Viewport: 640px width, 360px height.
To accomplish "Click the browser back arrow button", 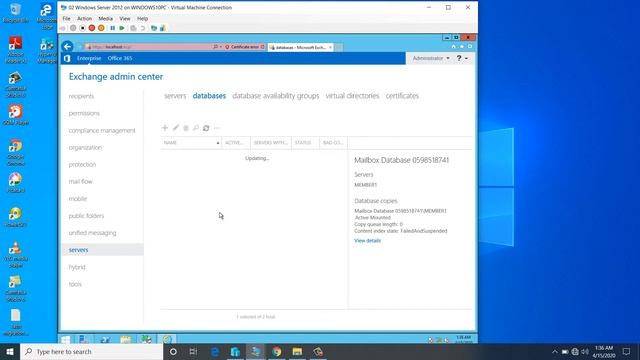I will (68, 47).
